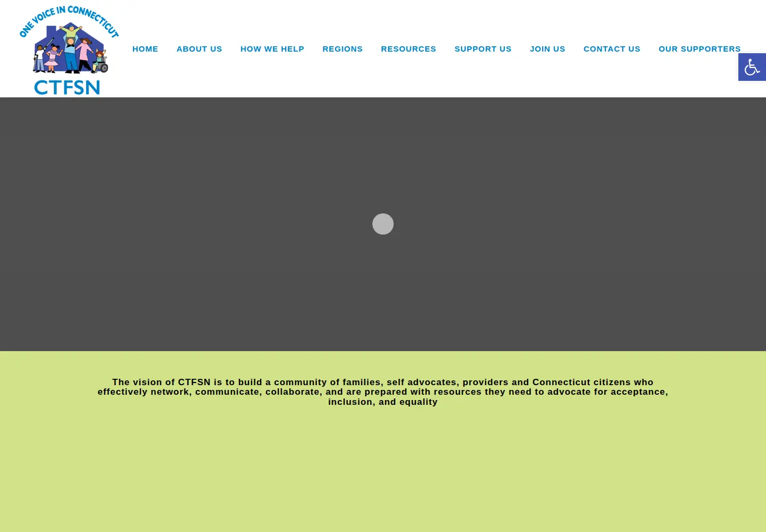Go to Our Supporters page
The image size is (766, 532).
click(x=700, y=49)
